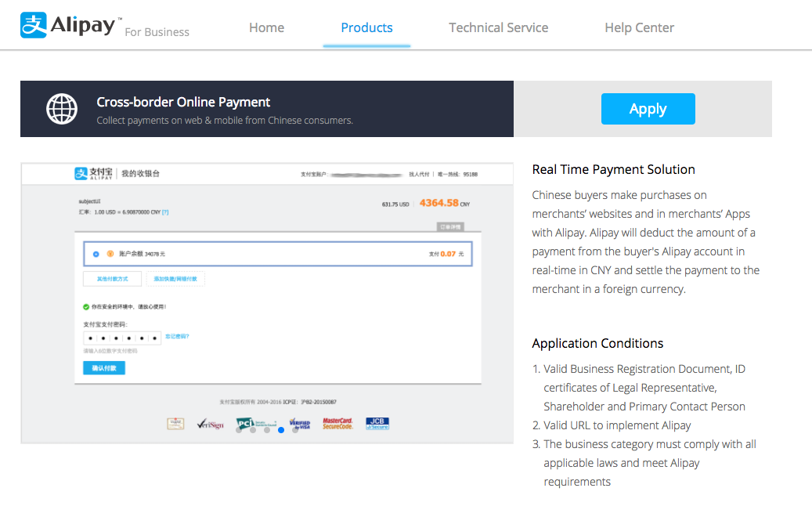This screenshot has width=812, height=517.
Task: Click the highlighted carousel pagination dot
Action: coord(281,429)
